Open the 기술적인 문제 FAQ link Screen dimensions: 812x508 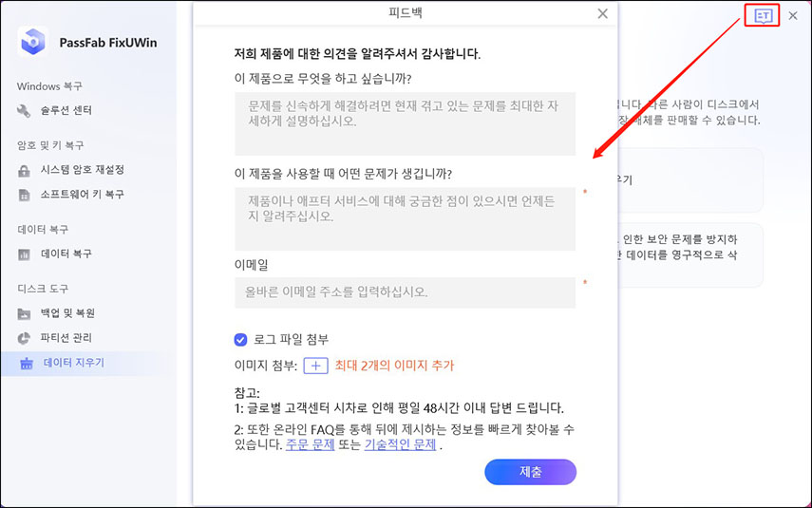pyautogui.click(x=401, y=444)
